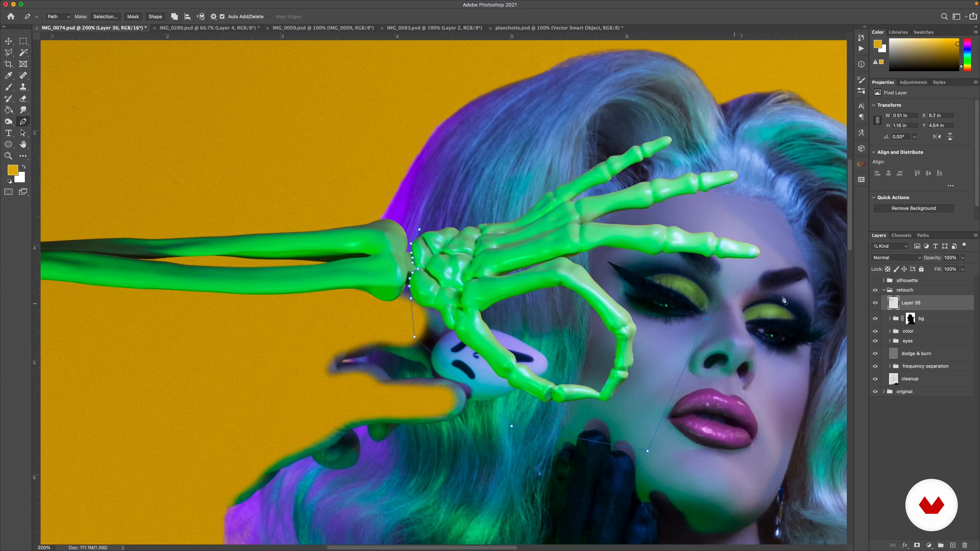Open the Path mode dropdown
The width and height of the screenshot is (980, 551).
(58, 16)
